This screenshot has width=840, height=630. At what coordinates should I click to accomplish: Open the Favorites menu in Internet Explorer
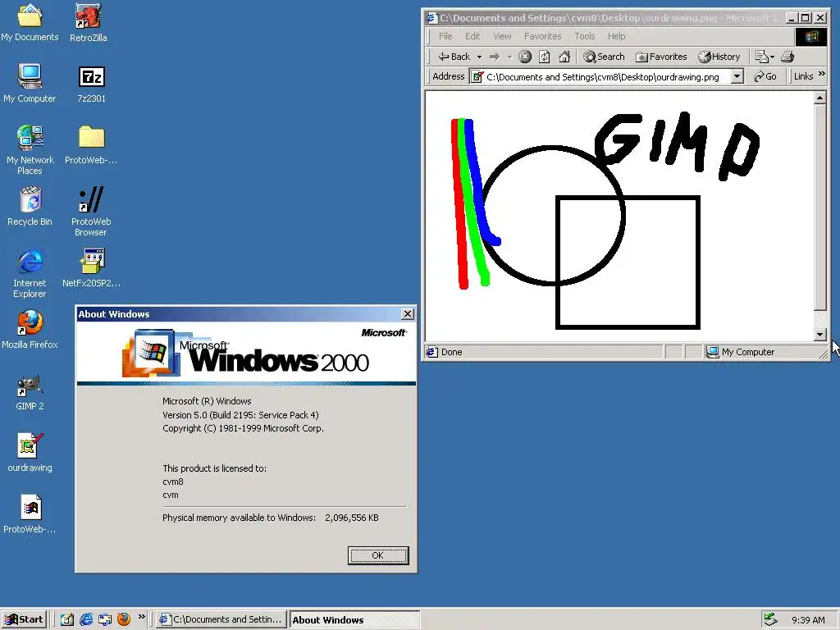coord(543,36)
